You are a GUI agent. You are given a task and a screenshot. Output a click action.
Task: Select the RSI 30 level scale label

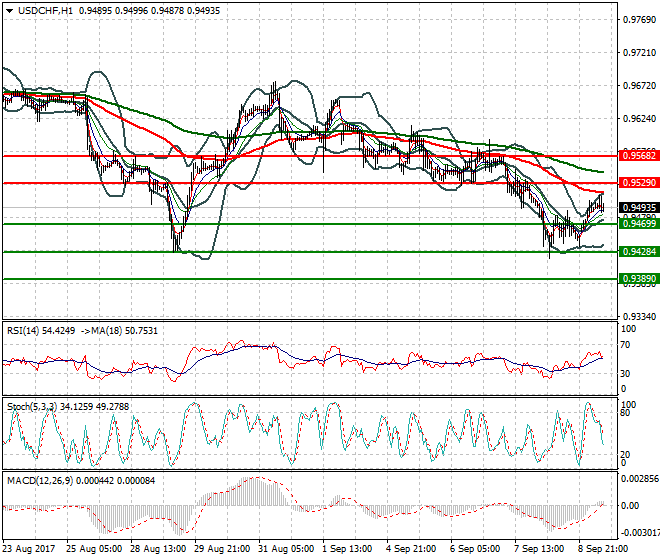pyautogui.click(x=625, y=373)
